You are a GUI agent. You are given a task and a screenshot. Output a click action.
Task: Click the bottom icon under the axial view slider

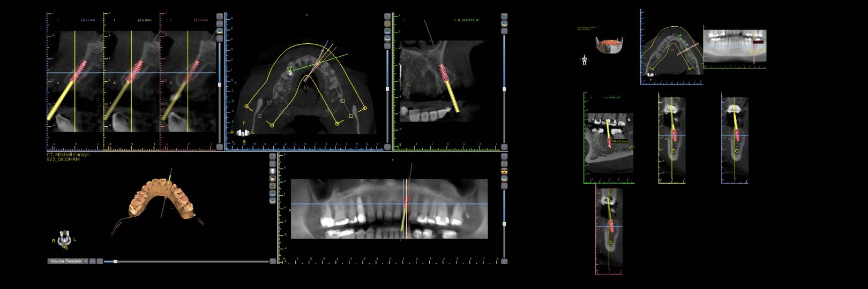coord(387,147)
